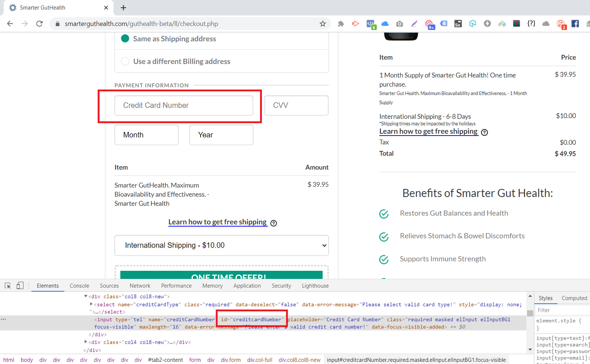Open new browser tab with plus icon
This screenshot has height=364, width=590.
click(x=124, y=8)
